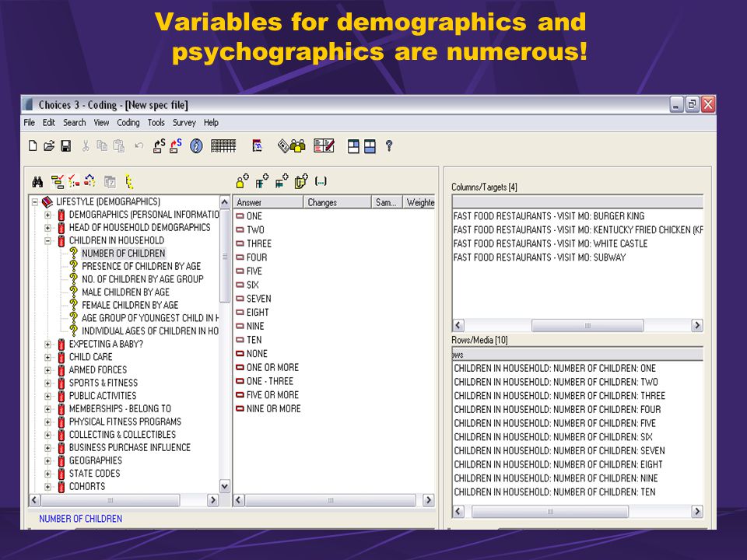
Task: Click the grid table icon
Action: tap(223, 145)
